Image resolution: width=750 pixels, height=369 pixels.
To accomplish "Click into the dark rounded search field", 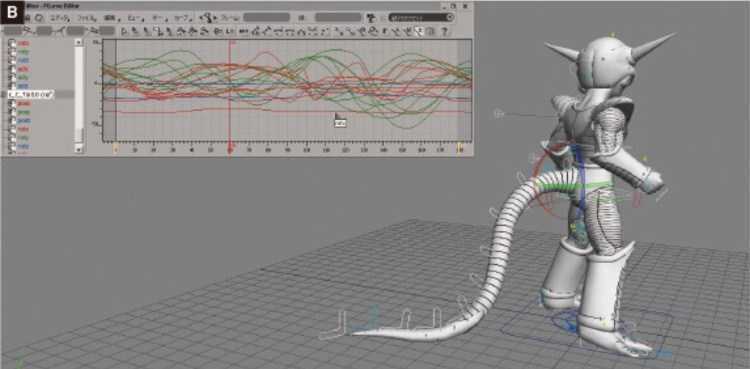I will click(421, 17).
